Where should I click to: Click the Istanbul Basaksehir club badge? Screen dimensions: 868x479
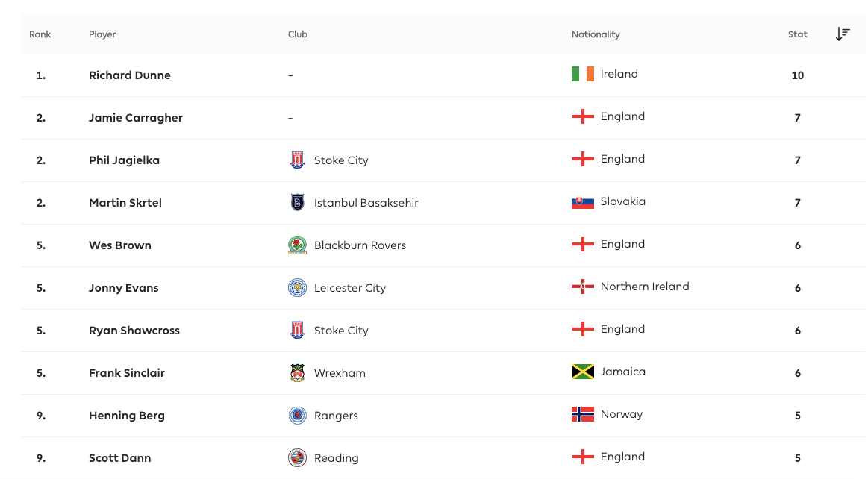[x=297, y=203]
